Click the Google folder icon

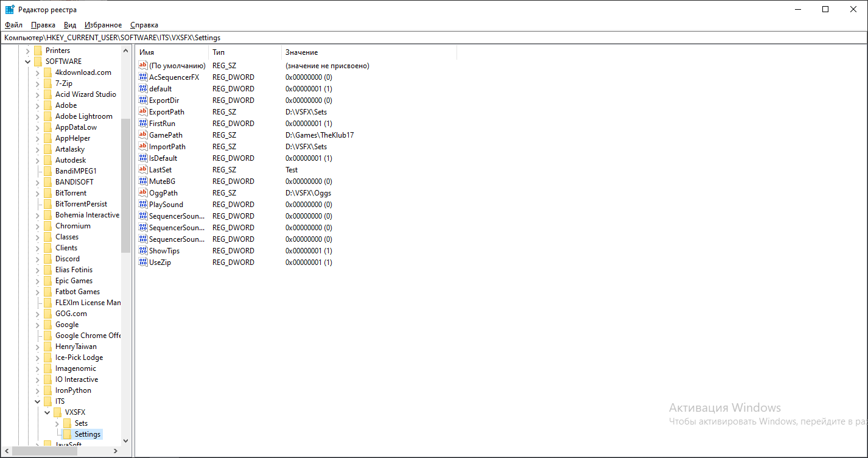coord(47,325)
